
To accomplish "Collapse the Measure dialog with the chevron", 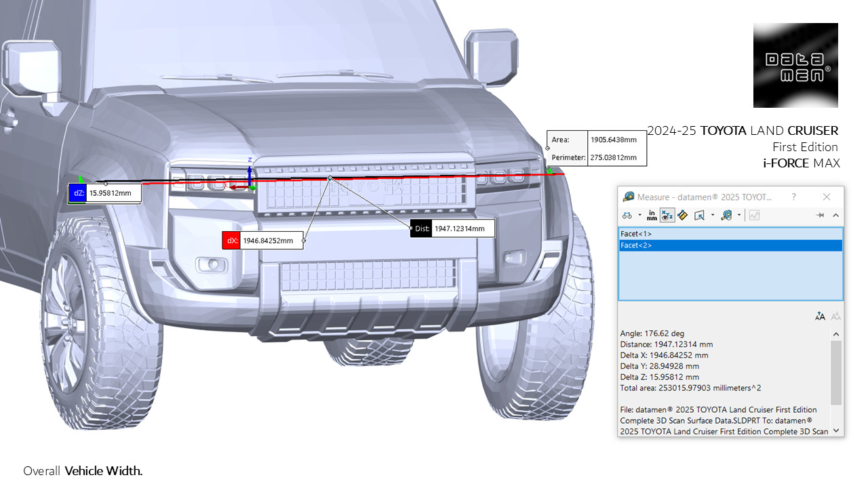I will click(835, 215).
